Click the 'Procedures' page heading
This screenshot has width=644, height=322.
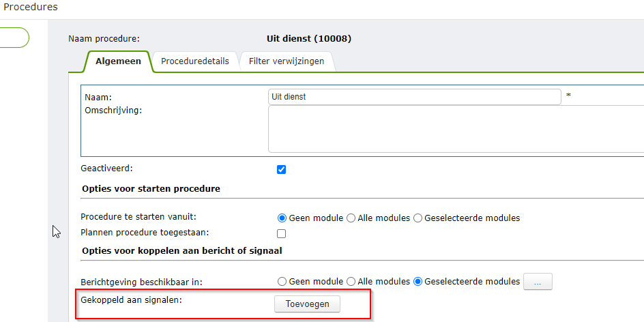[31, 7]
